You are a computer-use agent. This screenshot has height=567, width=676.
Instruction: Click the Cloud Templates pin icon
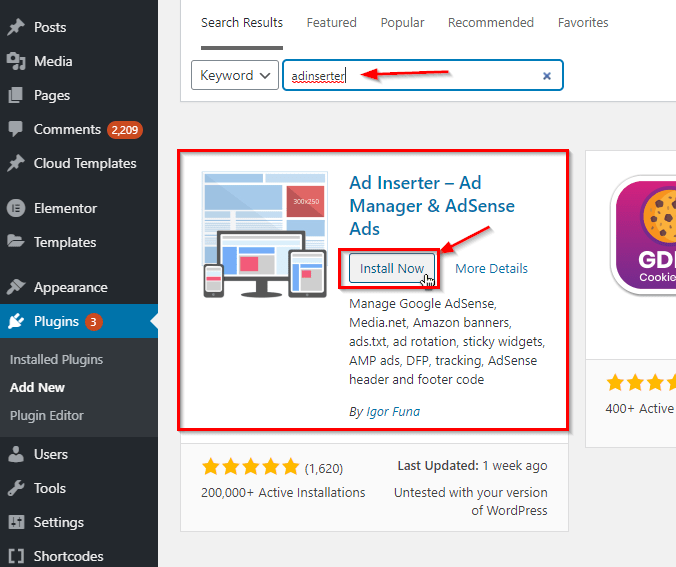(16, 163)
